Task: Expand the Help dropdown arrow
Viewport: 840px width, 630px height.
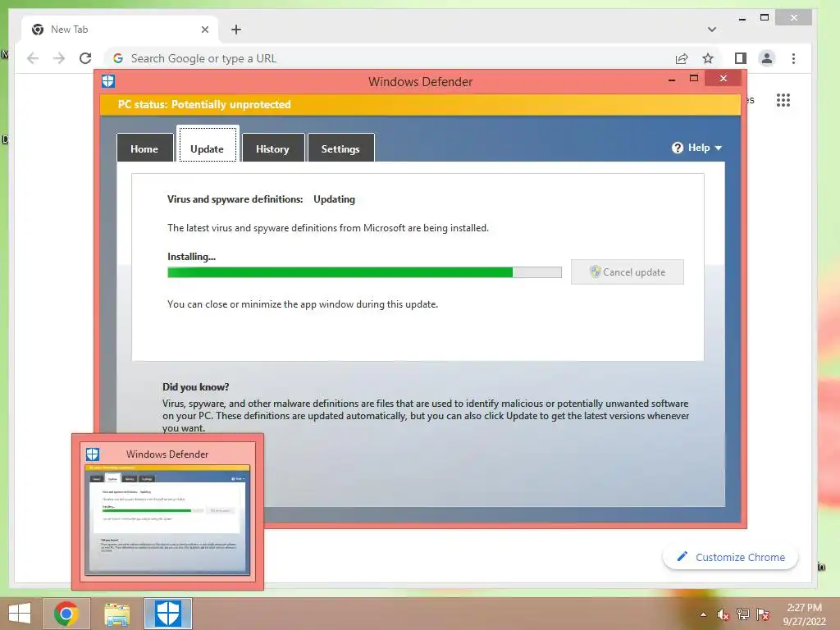Action: tap(719, 148)
